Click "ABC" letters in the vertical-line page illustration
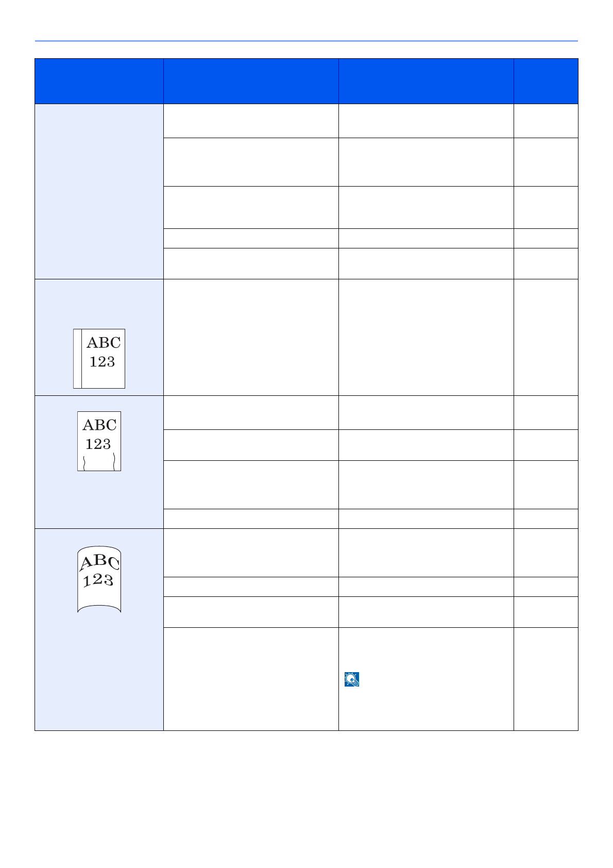613x868 pixels. click(104, 343)
